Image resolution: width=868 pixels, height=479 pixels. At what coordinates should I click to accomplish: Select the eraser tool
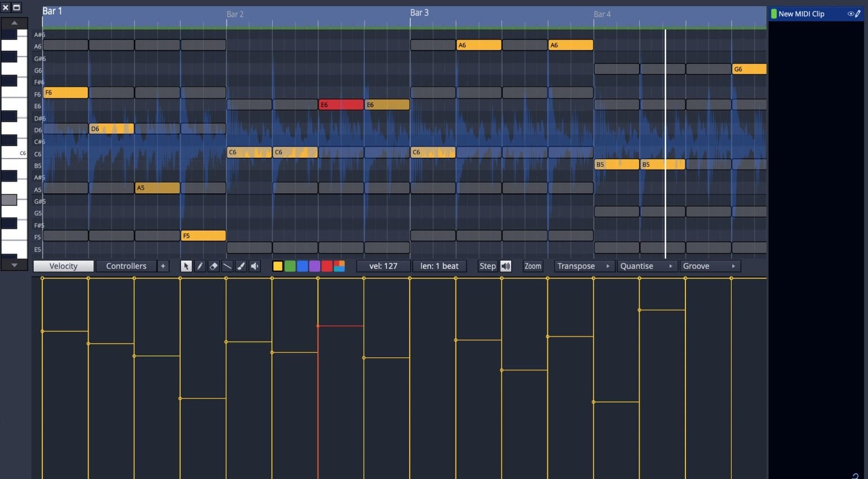214,266
